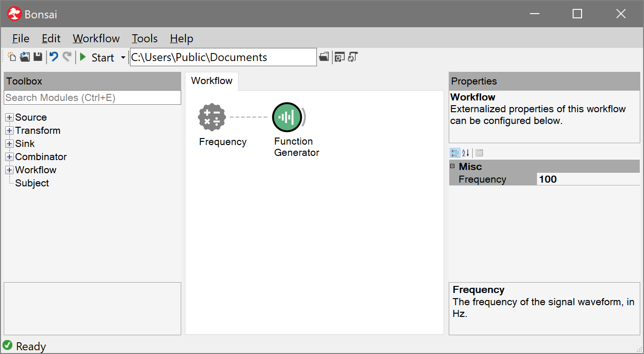Minimize the Bonsai window
The height and width of the screenshot is (354, 644).
click(534, 14)
